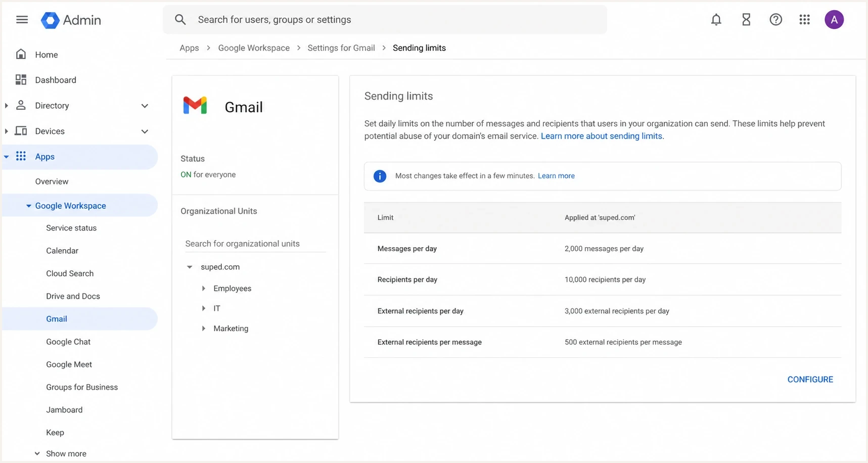Open Service status page
The width and height of the screenshot is (868, 463).
tap(71, 228)
